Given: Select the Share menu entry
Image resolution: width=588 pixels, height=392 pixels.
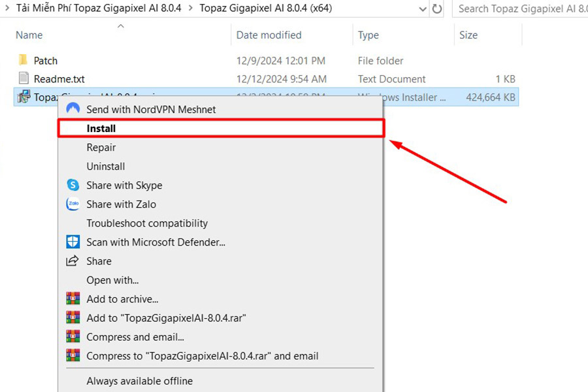Looking at the screenshot, I should click(x=221, y=261).
